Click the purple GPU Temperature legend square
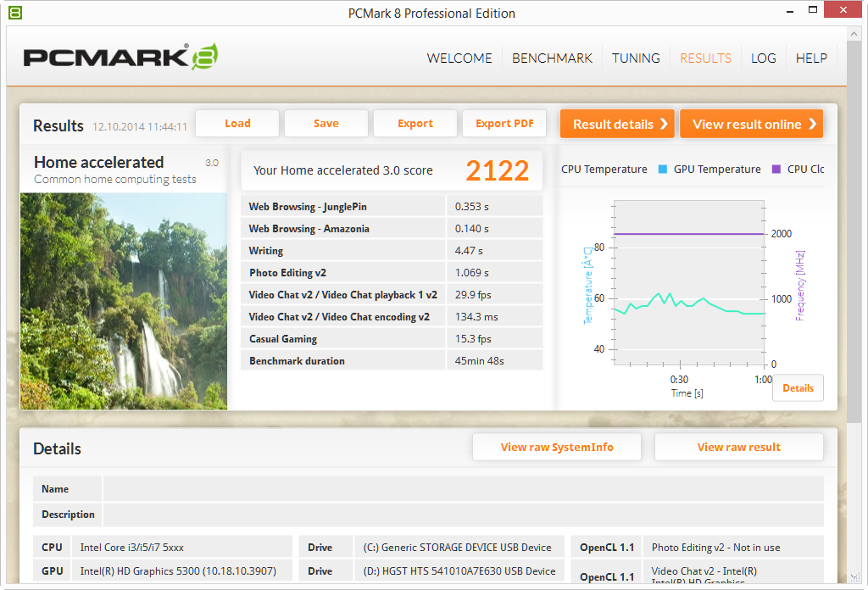This screenshot has width=868, height=590. click(776, 170)
